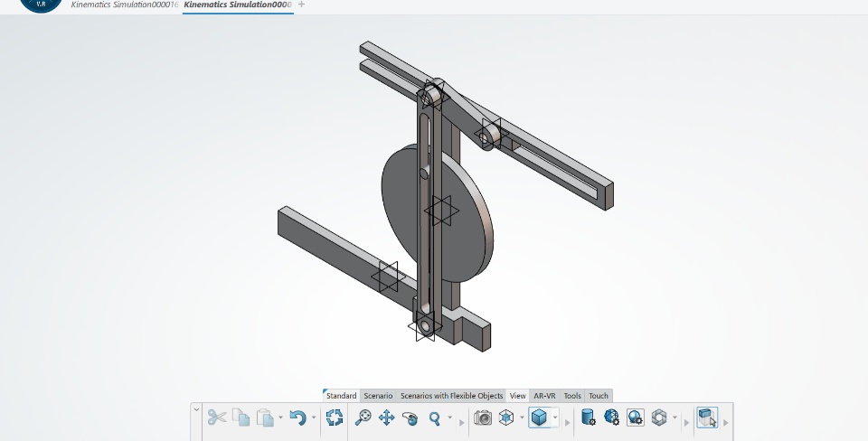Image resolution: width=868 pixels, height=441 pixels.
Task: Open the shaded view mode dropdown arrow
Action: click(554, 418)
